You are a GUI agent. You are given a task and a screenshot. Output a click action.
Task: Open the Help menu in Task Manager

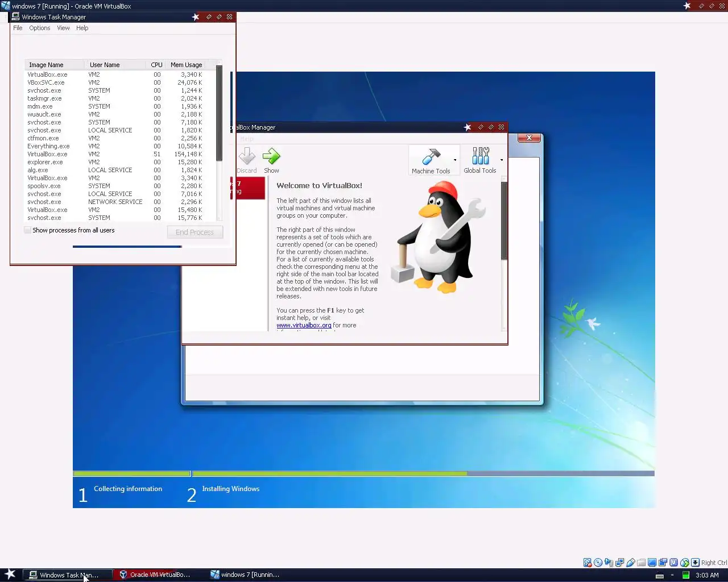pos(82,28)
